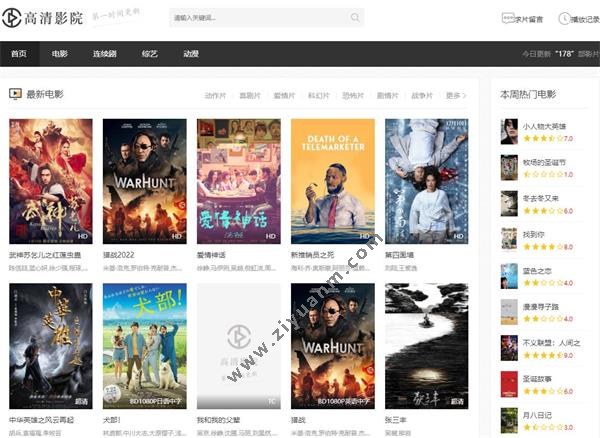Screen dimensions: 600x438
Task: Open the 求片留言 link
Action: [x=528, y=19]
